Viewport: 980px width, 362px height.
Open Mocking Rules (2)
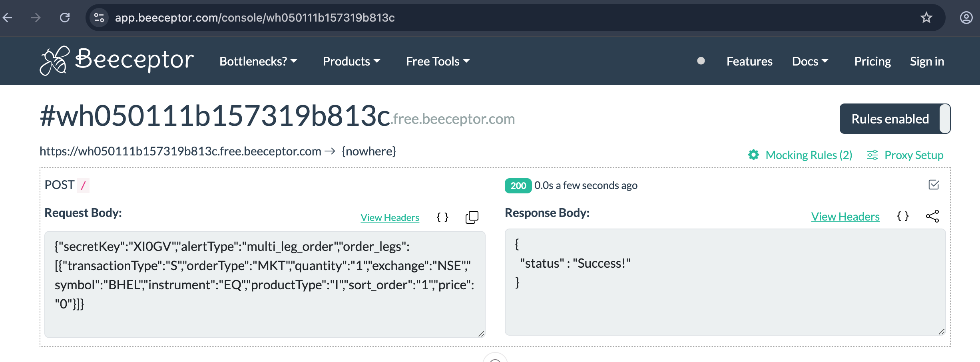point(809,155)
